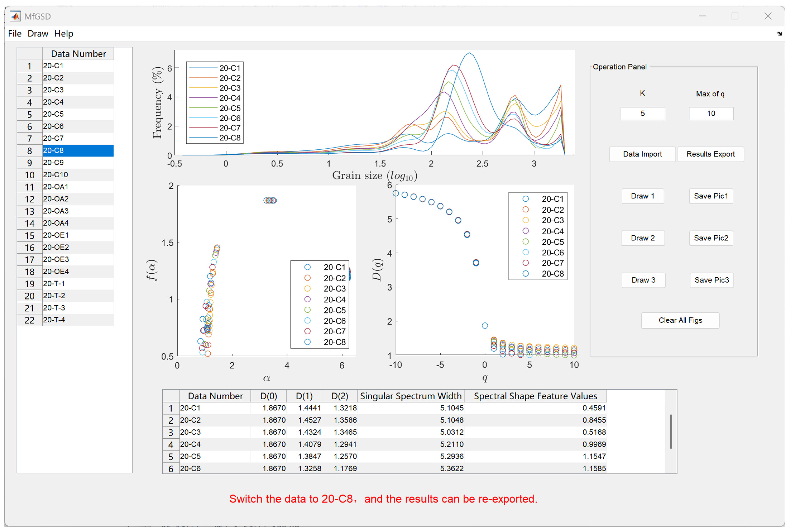Image resolution: width=790 pixels, height=532 pixels.
Task: Click the dock arrow icon at menu bar right
Action: tap(779, 34)
